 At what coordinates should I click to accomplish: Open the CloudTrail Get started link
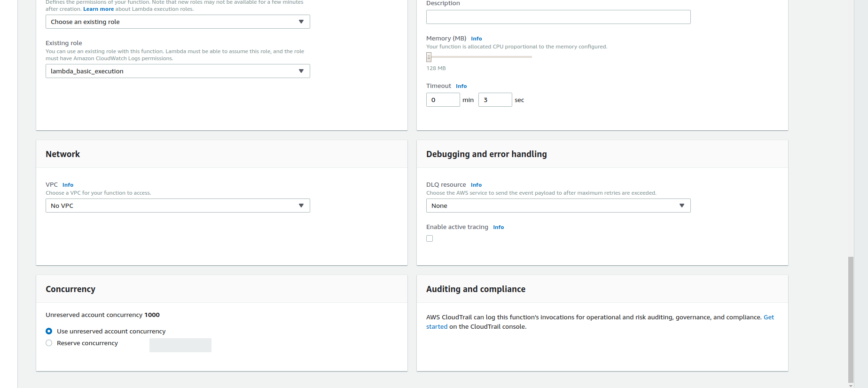click(x=768, y=317)
